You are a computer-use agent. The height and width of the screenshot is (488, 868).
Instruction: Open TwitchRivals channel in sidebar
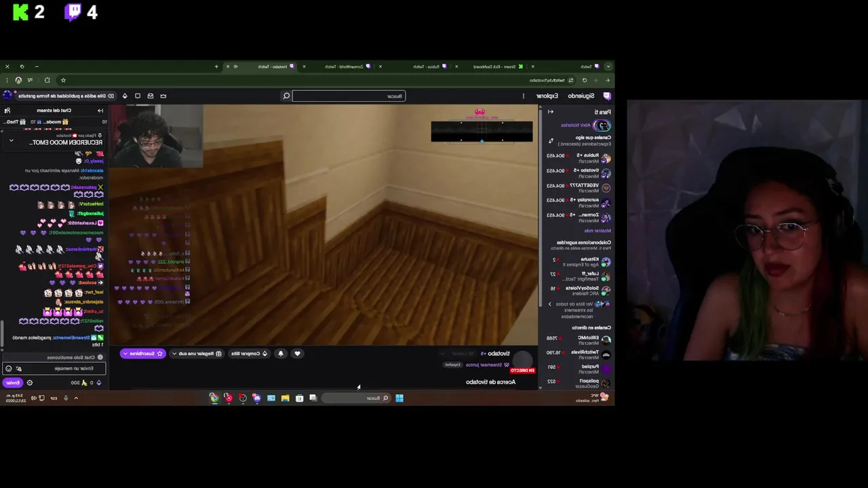pyautogui.click(x=578, y=354)
